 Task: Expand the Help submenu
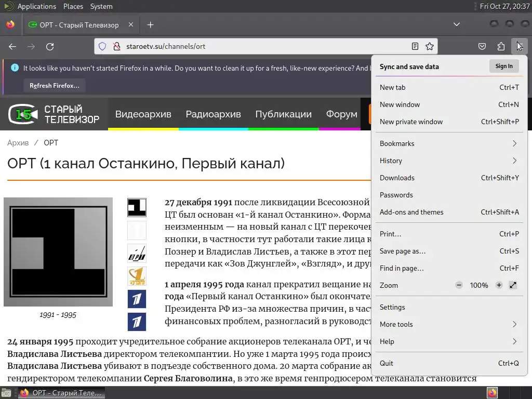tap(449, 341)
